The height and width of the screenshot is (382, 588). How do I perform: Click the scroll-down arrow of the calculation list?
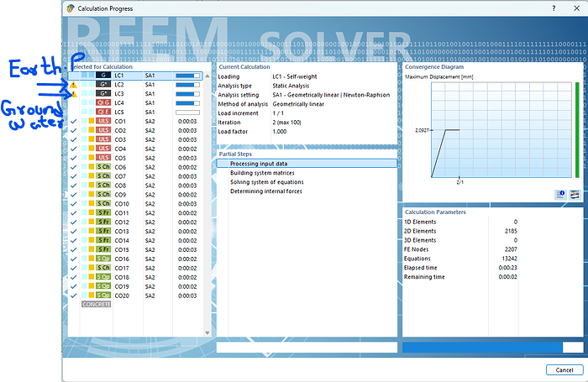click(207, 333)
